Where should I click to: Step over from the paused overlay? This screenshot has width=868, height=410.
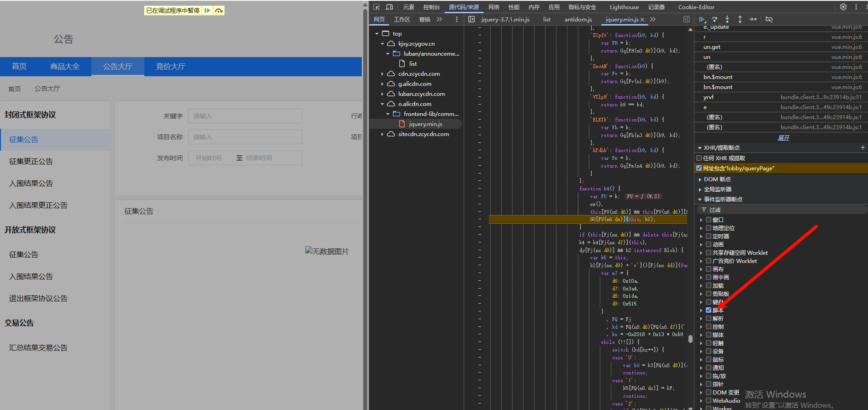219,11
